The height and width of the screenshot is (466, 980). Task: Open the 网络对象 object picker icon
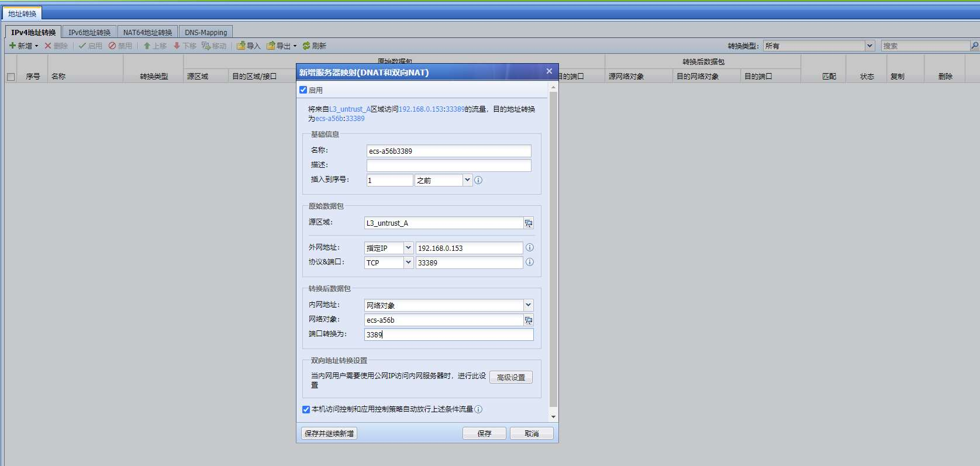[x=529, y=320]
